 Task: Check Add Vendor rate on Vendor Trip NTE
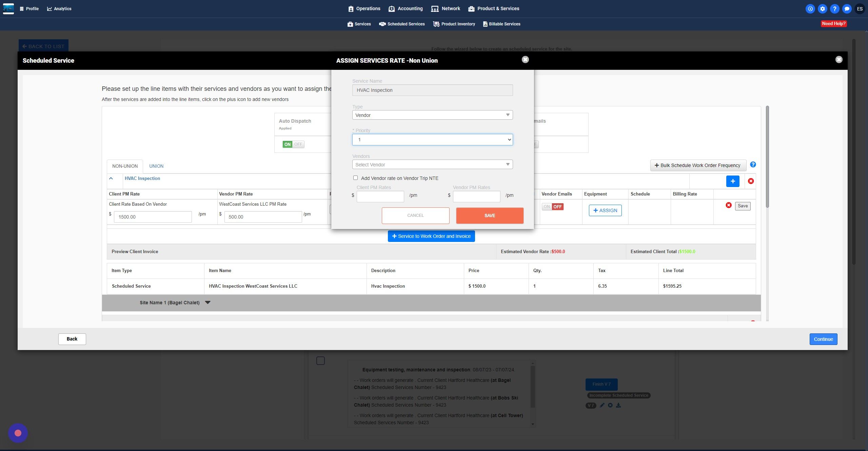355,178
